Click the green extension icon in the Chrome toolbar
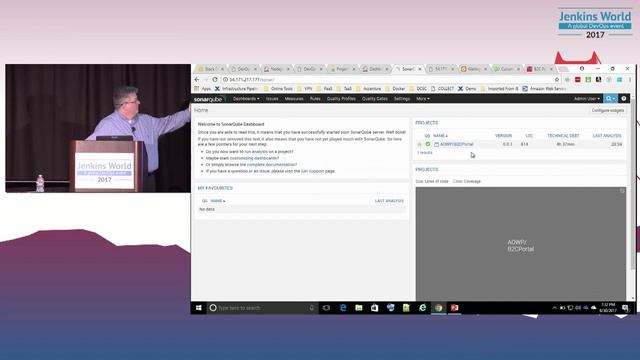 coord(588,80)
